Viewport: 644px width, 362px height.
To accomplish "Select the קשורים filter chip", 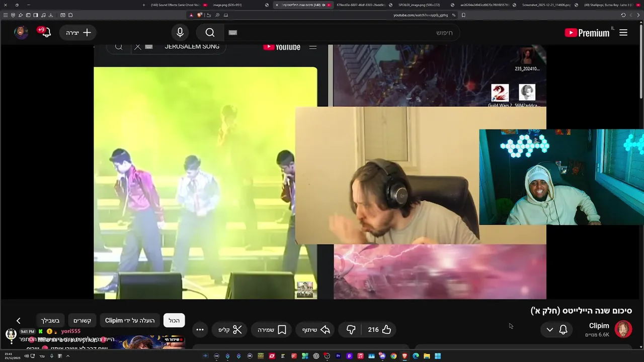I will [x=83, y=321].
